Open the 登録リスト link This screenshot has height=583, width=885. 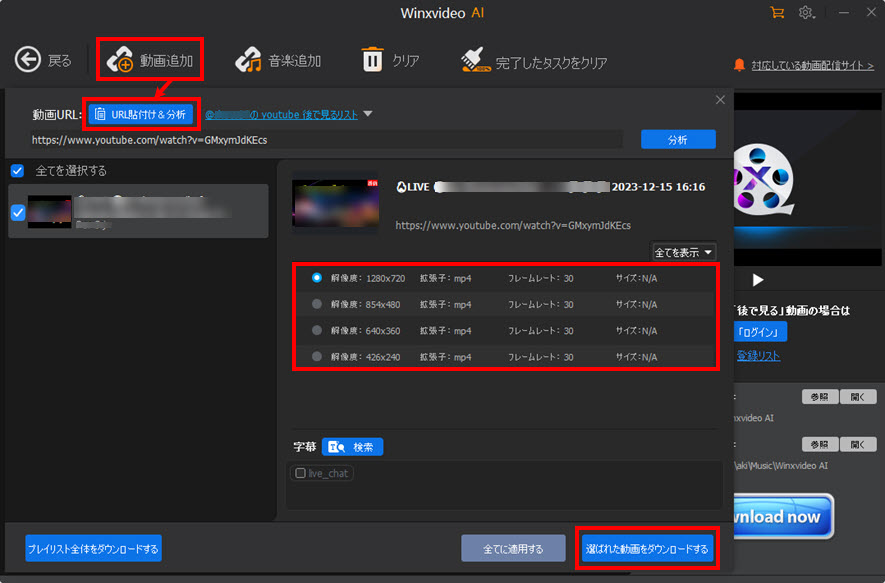[758, 356]
